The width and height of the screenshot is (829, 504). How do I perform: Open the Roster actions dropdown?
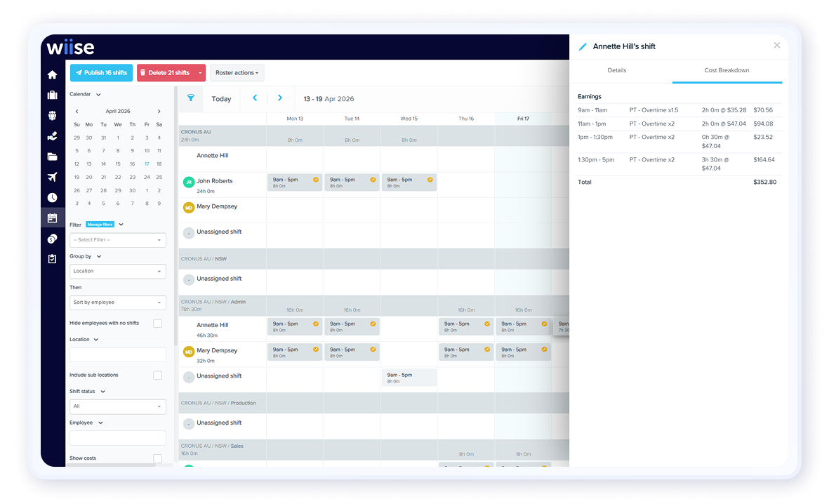pyautogui.click(x=237, y=73)
